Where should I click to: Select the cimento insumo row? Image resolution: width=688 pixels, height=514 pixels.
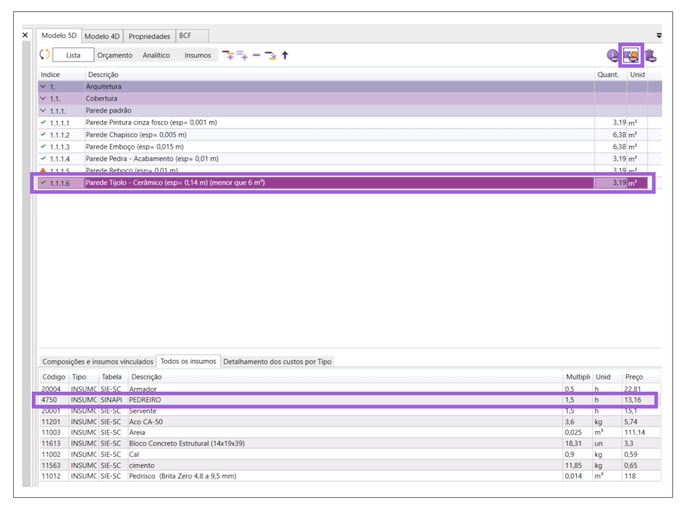pyautogui.click(x=350, y=465)
